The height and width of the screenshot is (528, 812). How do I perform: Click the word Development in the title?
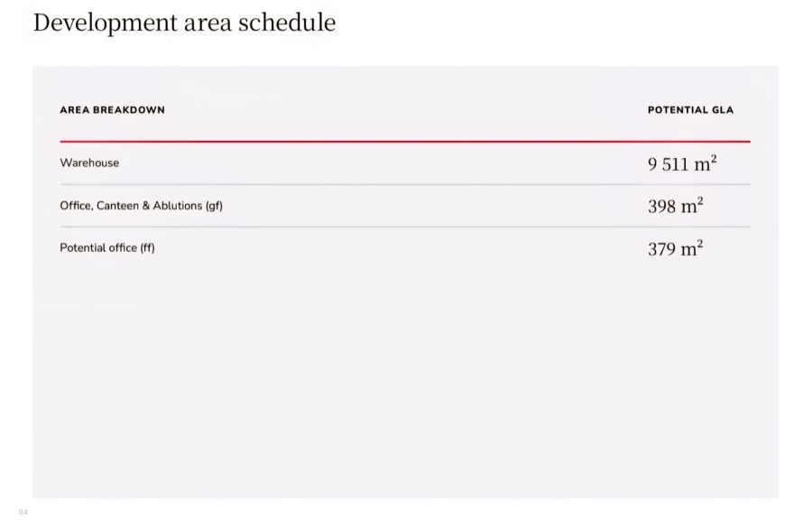pos(106,23)
